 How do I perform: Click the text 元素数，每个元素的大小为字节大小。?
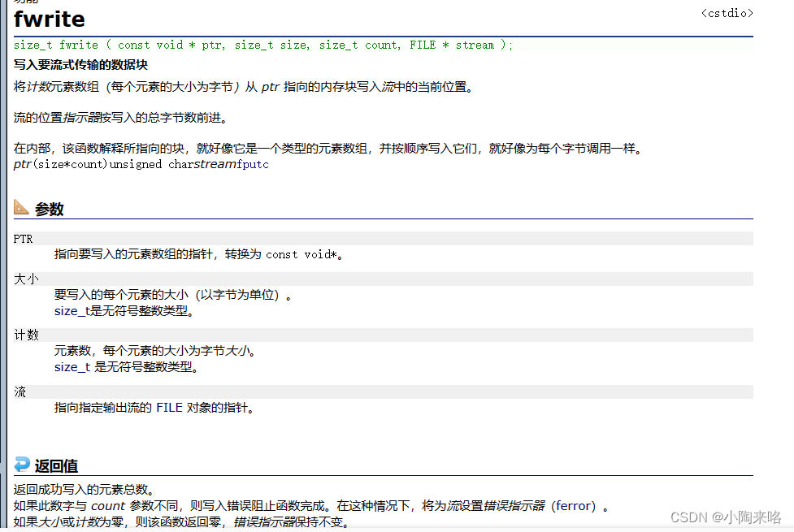(155, 350)
